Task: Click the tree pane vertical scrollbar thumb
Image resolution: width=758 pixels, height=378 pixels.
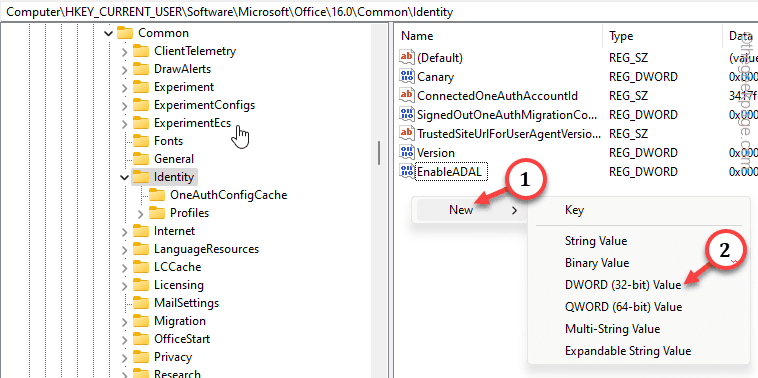Action: 379,153
